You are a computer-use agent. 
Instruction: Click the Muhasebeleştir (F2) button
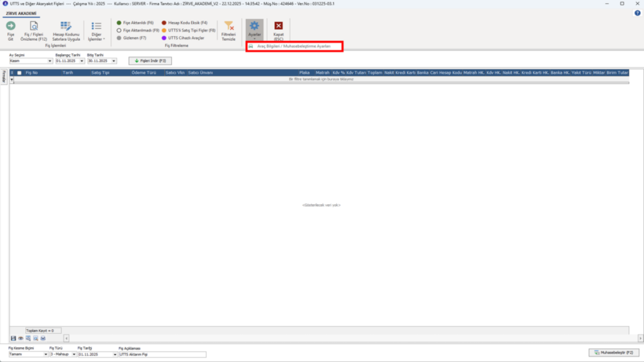614,353
